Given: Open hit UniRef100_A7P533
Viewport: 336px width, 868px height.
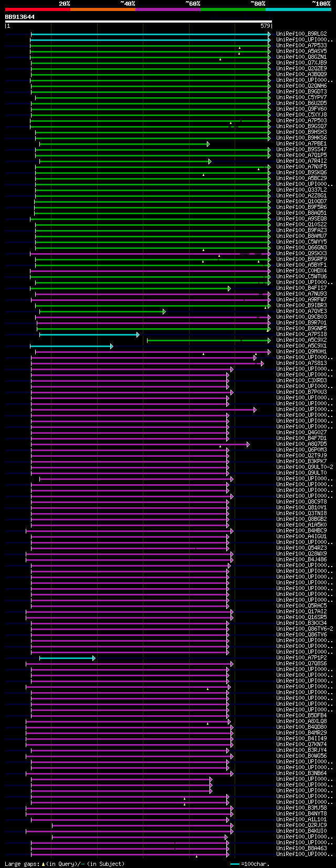Looking at the screenshot, I should pyautogui.click(x=301, y=46).
